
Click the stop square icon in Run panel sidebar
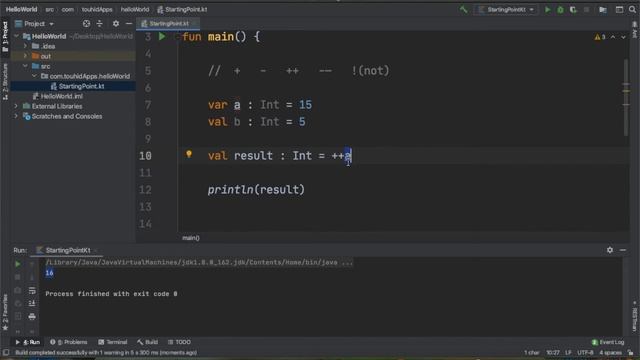click(x=18, y=277)
